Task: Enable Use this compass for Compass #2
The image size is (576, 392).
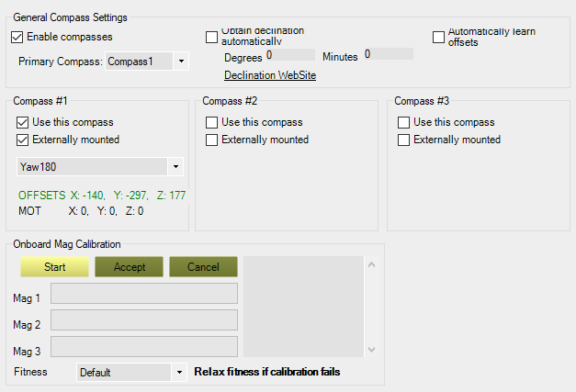Action: [211, 123]
